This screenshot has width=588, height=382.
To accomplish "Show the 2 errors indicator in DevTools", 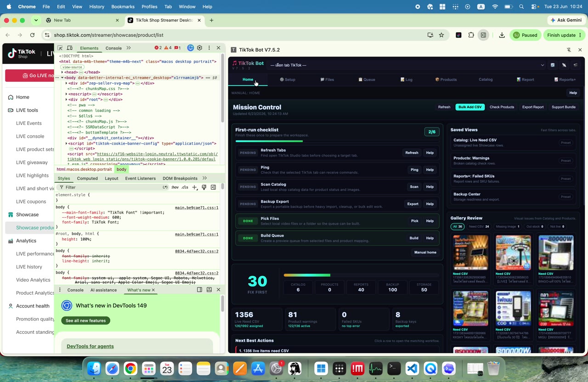I will 158,48.
